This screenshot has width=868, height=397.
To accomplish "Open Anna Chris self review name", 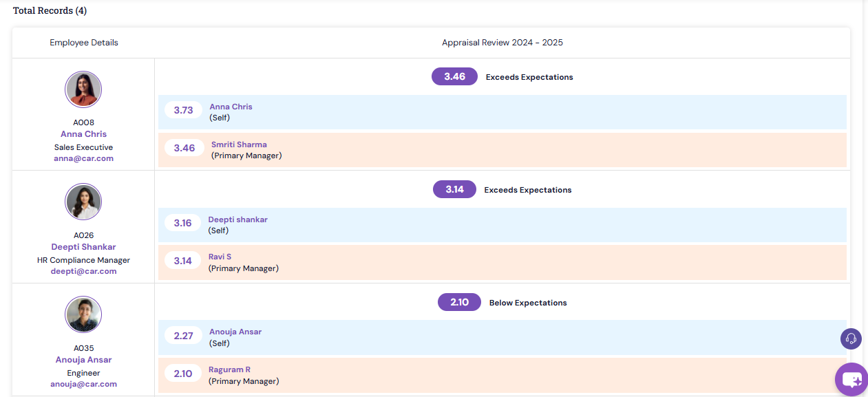I will pos(231,107).
